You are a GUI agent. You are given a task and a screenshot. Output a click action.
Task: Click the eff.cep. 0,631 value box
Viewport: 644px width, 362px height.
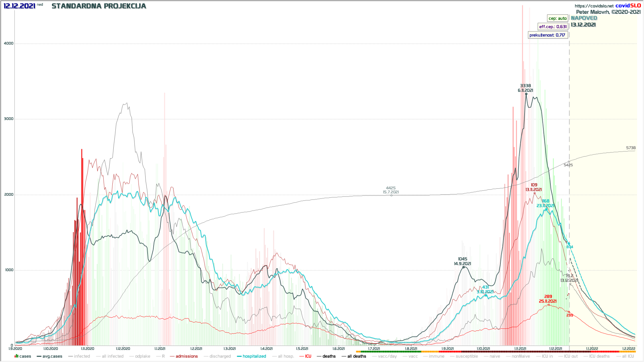[x=553, y=27]
